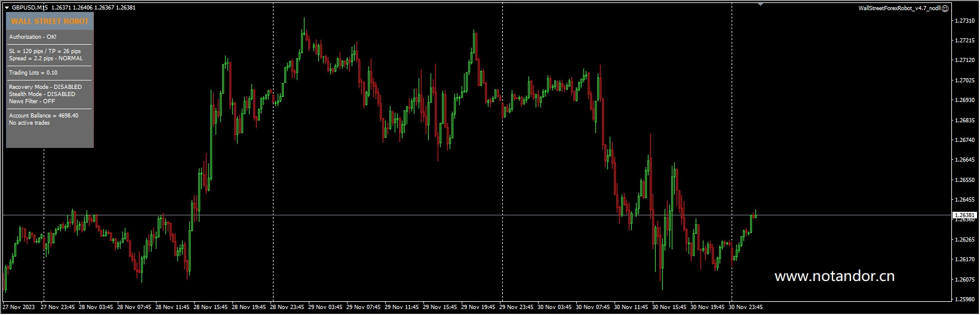
Task: Click the 1.25980 price scale label
Action: click(x=964, y=299)
